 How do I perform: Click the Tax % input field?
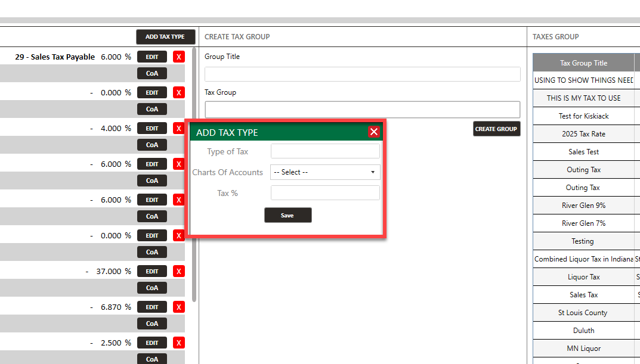coord(325,193)
